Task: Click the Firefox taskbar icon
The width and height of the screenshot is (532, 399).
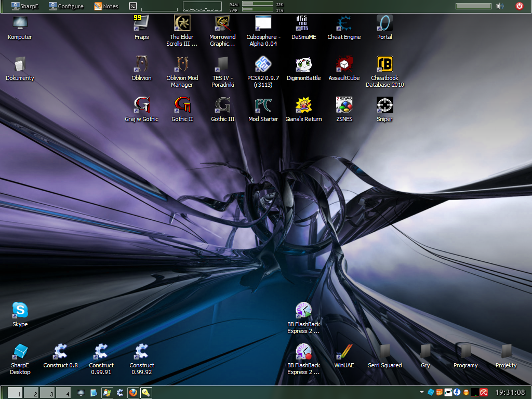Action: (133, 393)
